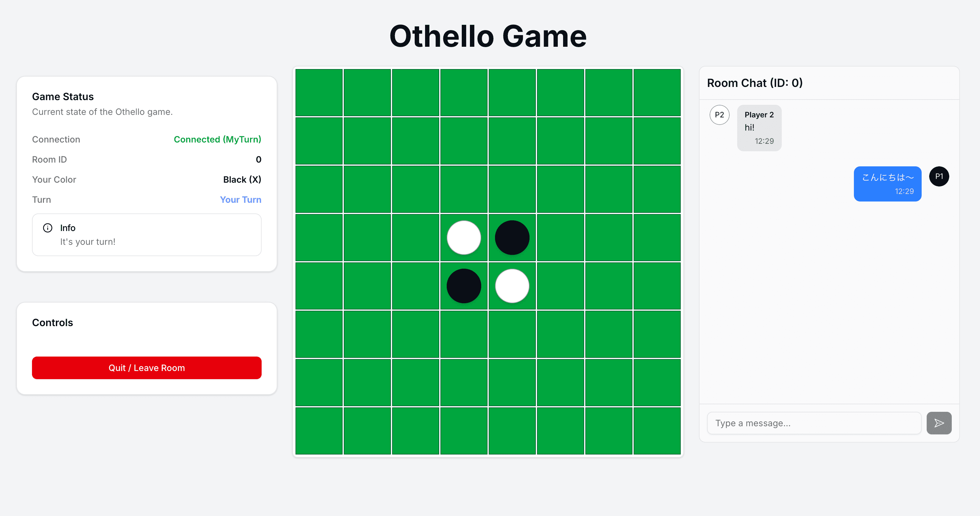Click the Your Turn status link
Image resolution: width=980 pixels, height=516 pixels.
pos(240,199)
